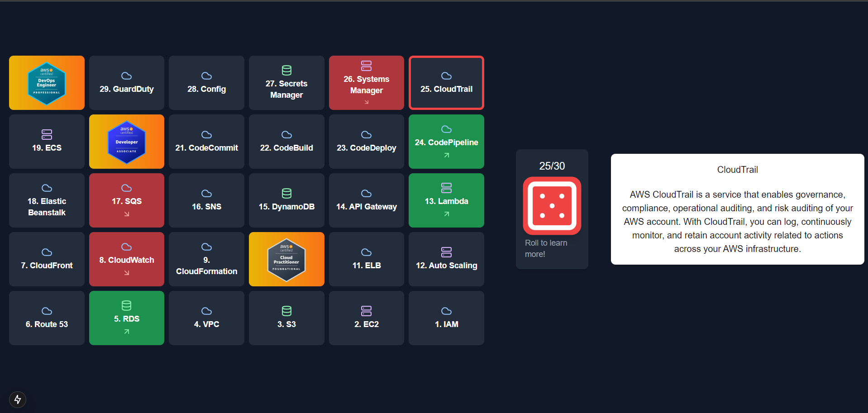Viewport: 868px width, 413px height.
Task: Click the "2. EC2" label
Action: click(x=367, y=324)
